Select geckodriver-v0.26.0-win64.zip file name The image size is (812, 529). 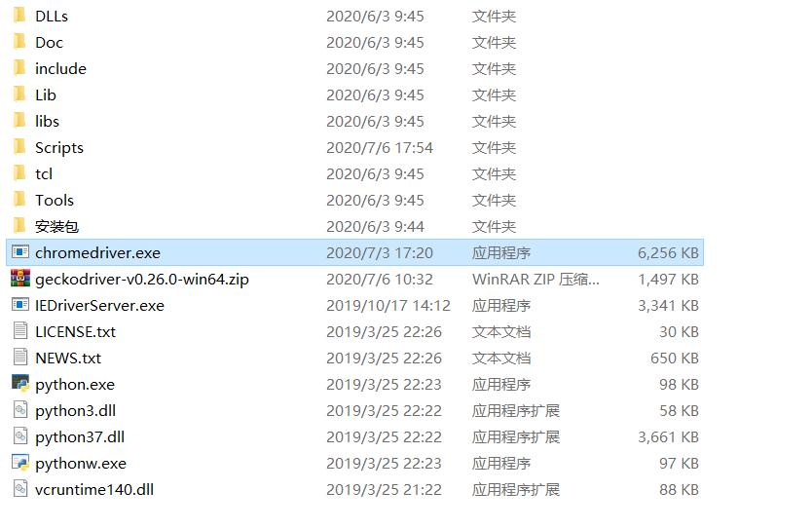click(142, 280)
